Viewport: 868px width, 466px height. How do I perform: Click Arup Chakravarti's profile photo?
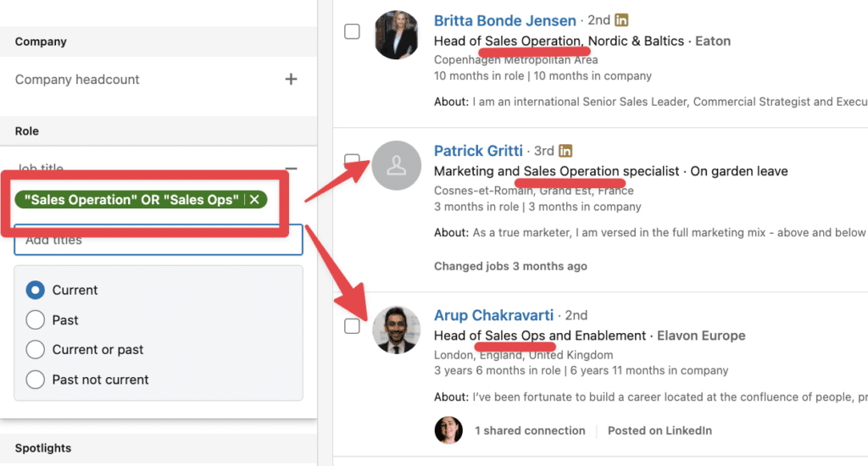397,330
